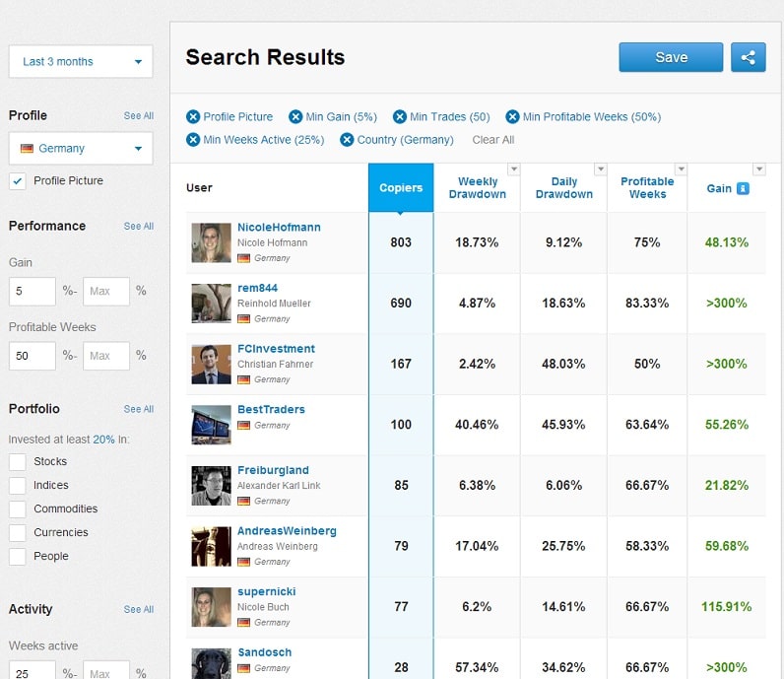
Task: Remove the Profile Picture filter tag
Action: [x=193, y=117]
